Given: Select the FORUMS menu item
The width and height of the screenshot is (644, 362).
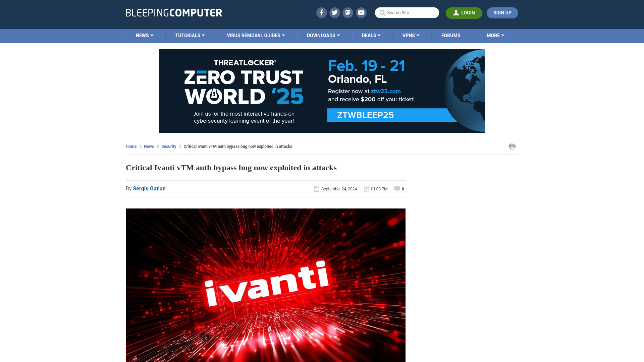Looking at the screenshot, I should (451, 35).
